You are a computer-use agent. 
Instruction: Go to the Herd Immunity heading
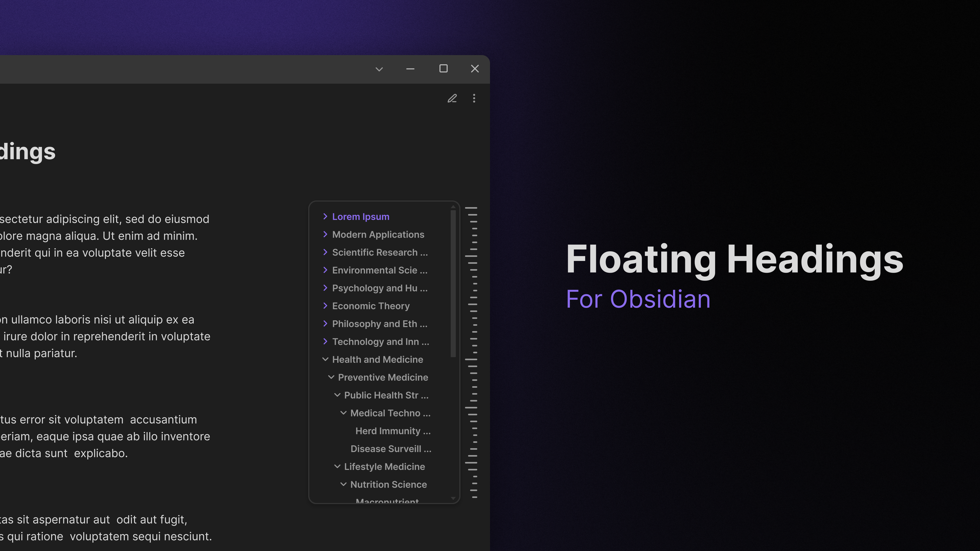click(x=393, y=431)
